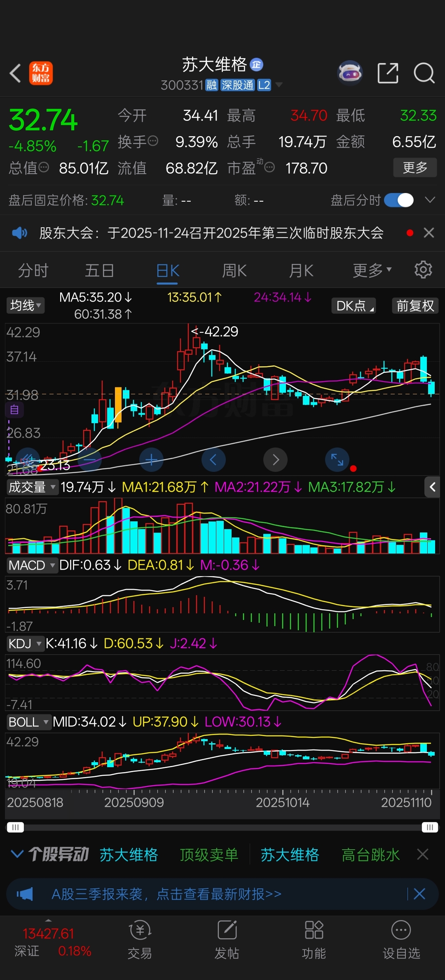Zoom out chart with minus button
Image resolution: width=445 pixels, height=980 pixels.
[89, 459]
